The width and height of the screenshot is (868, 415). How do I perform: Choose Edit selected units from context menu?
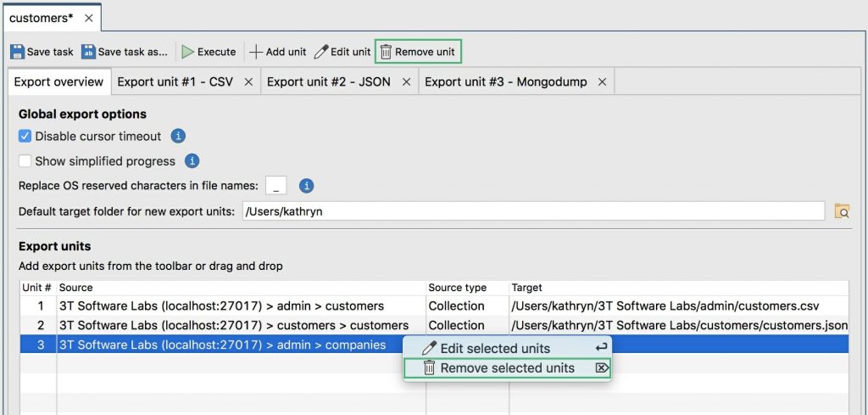coord(507,349)
